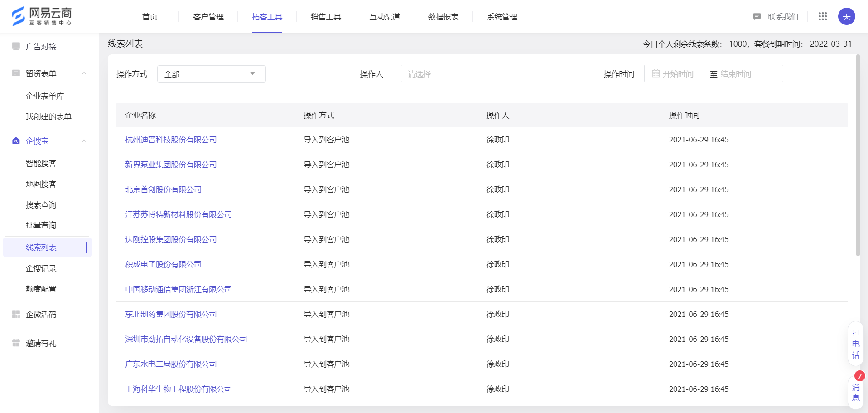Open 批量查询 in the sidebar

41,225
